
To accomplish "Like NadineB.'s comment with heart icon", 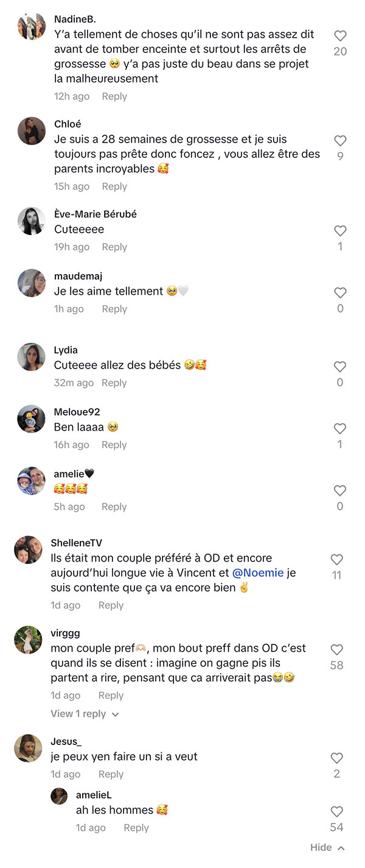I will pos(340,36).
